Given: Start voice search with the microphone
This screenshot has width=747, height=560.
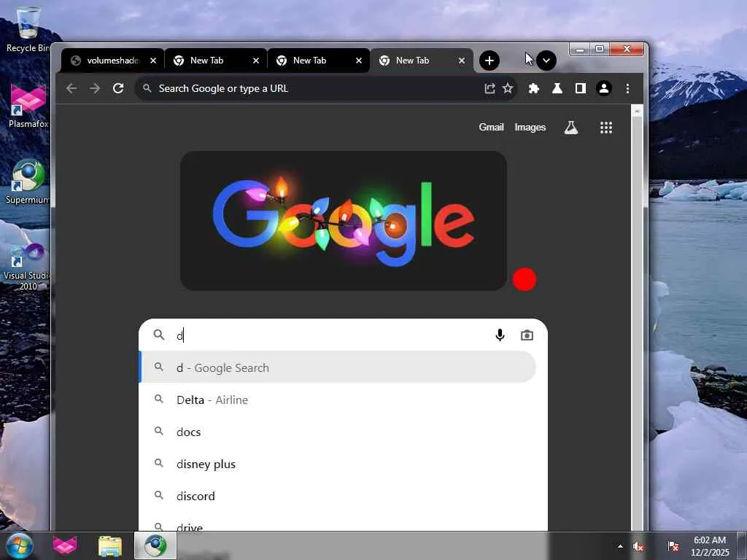Looking at the screenshot, I should (x=500, y=335).
